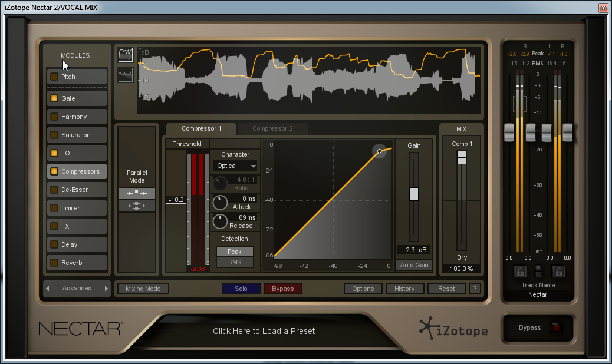Image resolution: width=612 pixels, height=364 pixels.
Task: Close the Nectar 2 window
Action: [x=603, y=8]
